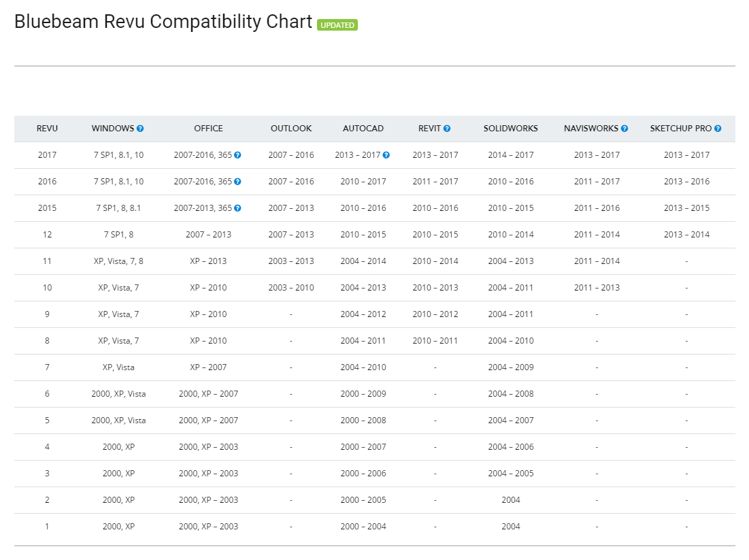Select Revu version 10 cell
Viewport: 749px width, 560px height.
47,288
